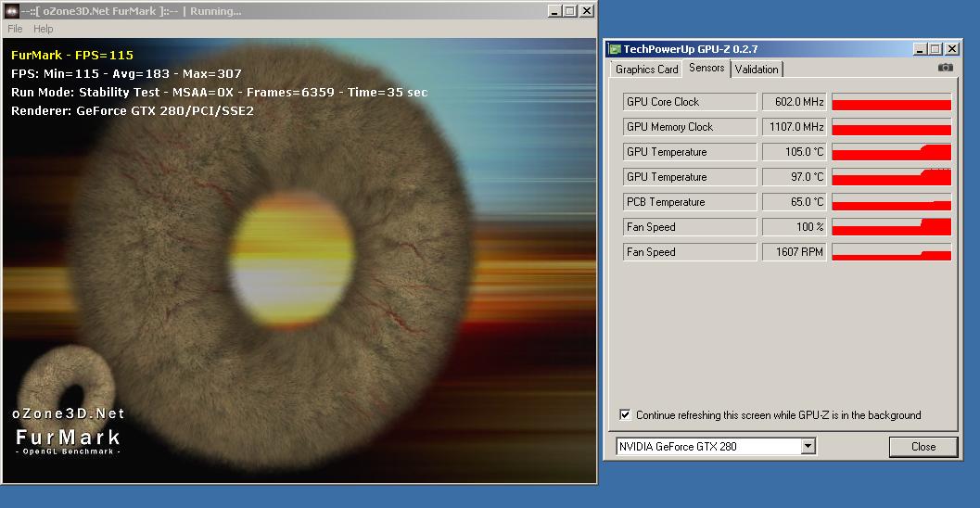
Task: Switch to the Graphics Card tab
Action: click(x=646, y=70)
